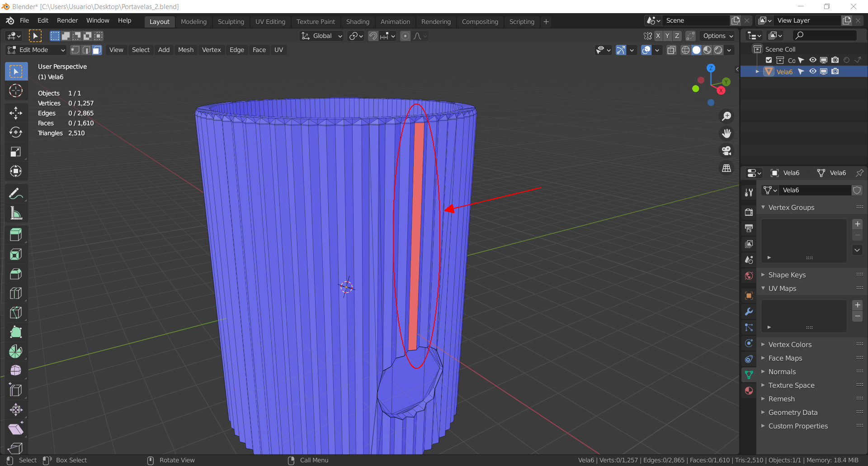Pick the Measure tool
Image resolution: width=868 pixels, height=466 pixels.
[16, 214]
